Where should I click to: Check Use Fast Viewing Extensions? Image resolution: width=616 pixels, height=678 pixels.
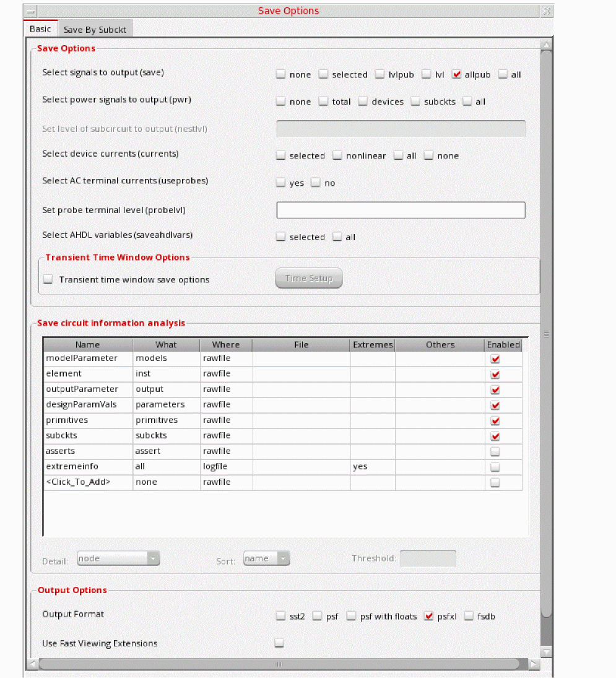[279, 643]
